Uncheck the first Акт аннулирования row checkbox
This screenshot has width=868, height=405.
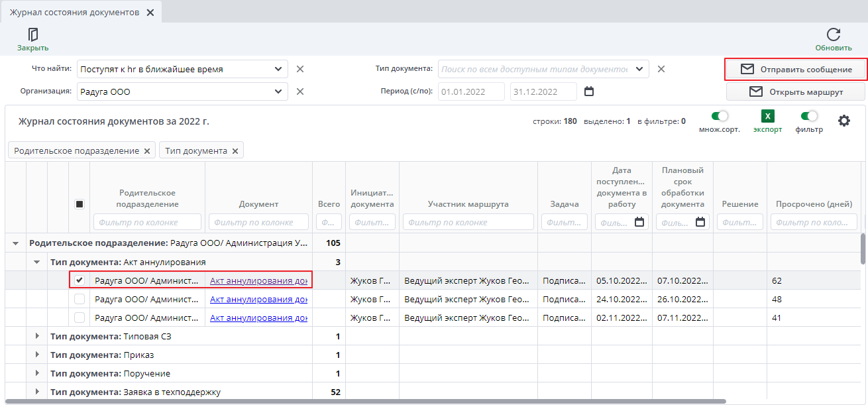point(80,280)
